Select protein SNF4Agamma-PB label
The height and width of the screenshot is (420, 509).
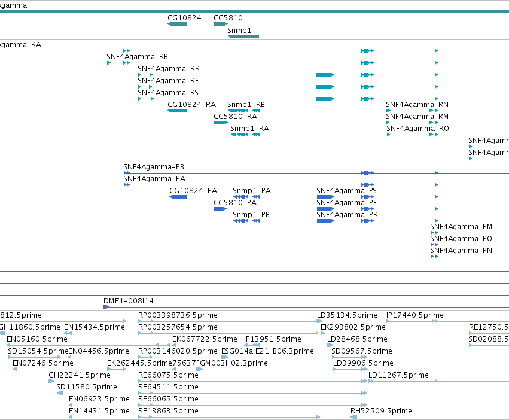pos(154,167)
